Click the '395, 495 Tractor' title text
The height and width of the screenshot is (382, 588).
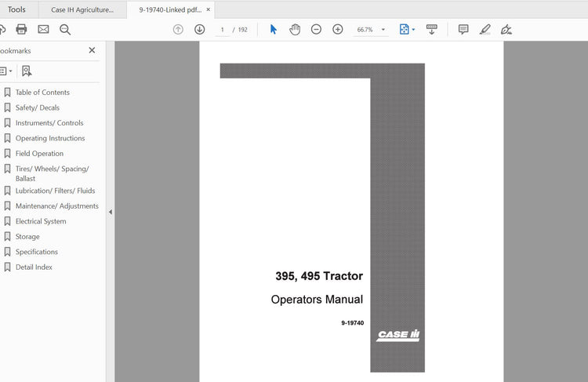tap(319, 276)
